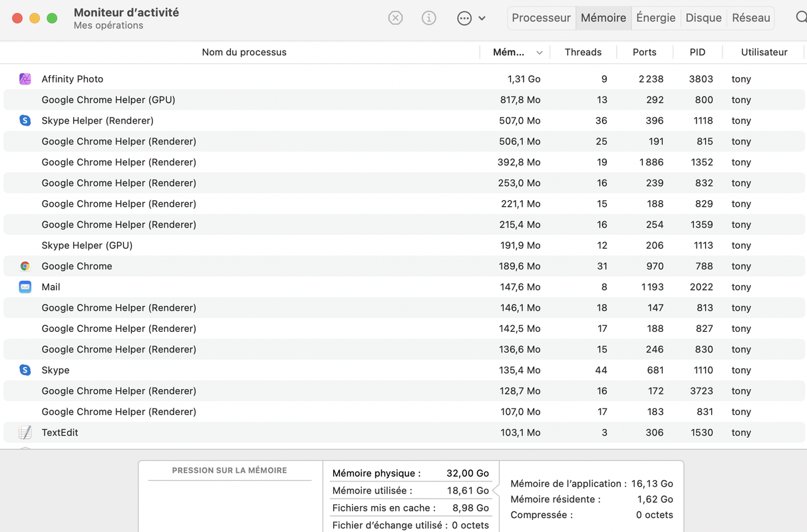This screenshot has height=532, width=807.
Task: Click the 817,8 Mo memory value
Action: 520,100
